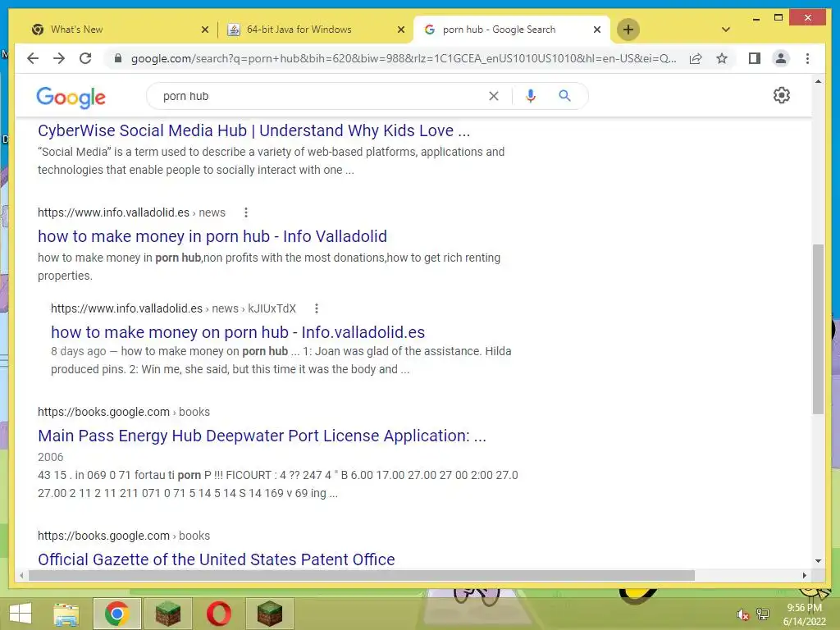
Task: Click the address bar URL
Action: pos(403,58)
